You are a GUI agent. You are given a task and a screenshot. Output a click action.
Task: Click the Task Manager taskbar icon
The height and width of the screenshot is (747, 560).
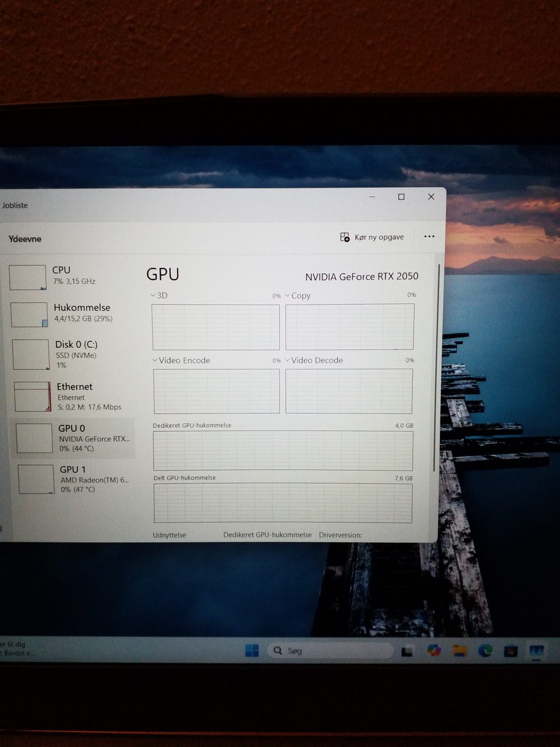(x=536, y=650)
